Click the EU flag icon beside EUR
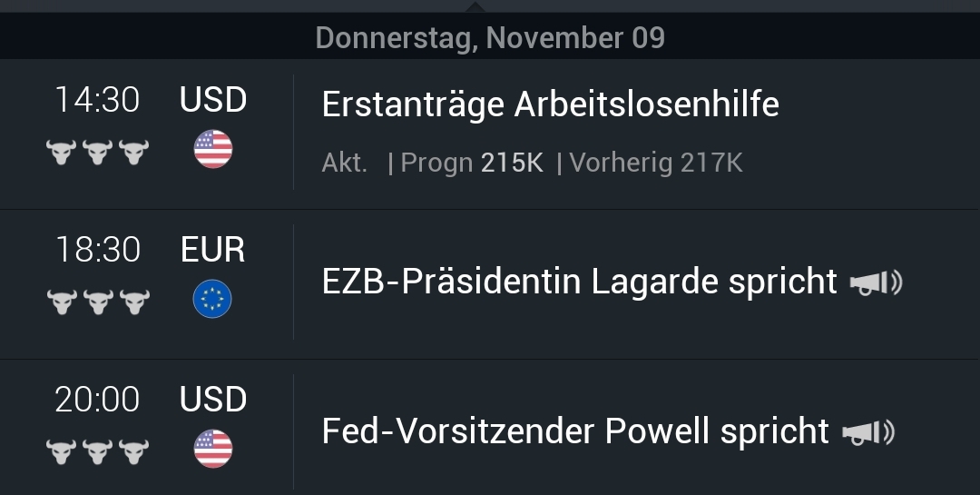This screenshot has width=980, height=495. coord(213,300)
